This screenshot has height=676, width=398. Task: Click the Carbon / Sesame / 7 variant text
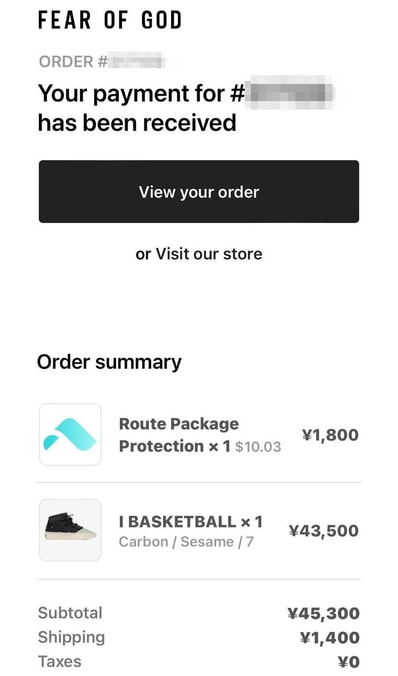(x=186, y=541)
